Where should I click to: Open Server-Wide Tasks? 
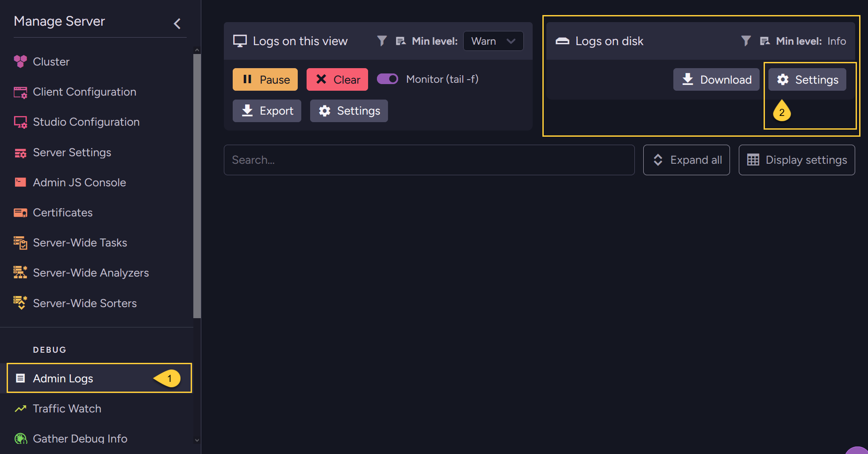(x=80, y=242)
